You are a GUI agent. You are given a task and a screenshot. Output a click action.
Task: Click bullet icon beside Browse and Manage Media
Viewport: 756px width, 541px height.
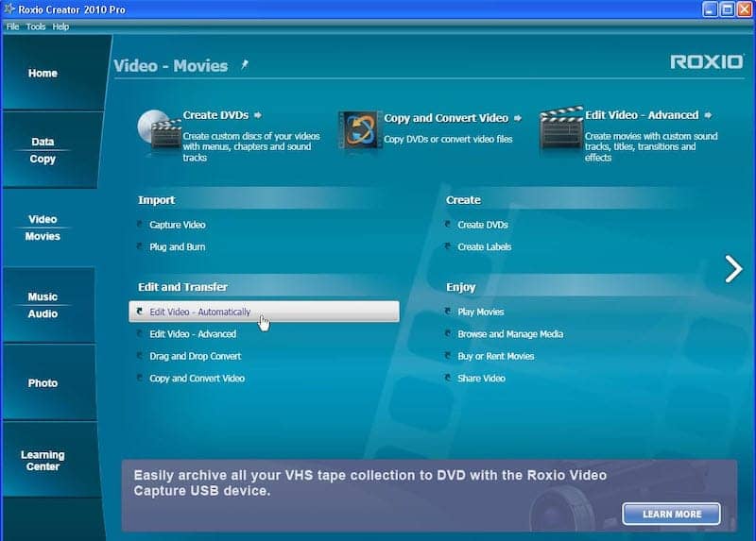click(x=448, y=333)
